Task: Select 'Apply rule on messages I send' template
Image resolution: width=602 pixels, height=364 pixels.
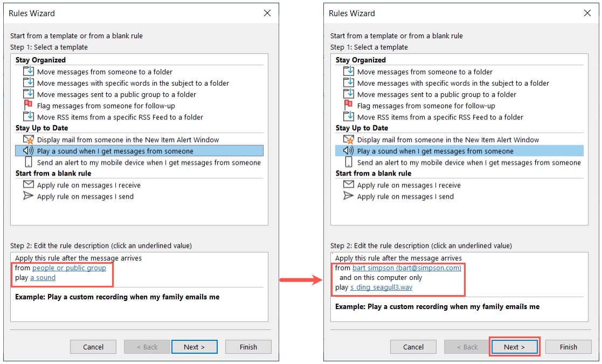Action: 86,196
